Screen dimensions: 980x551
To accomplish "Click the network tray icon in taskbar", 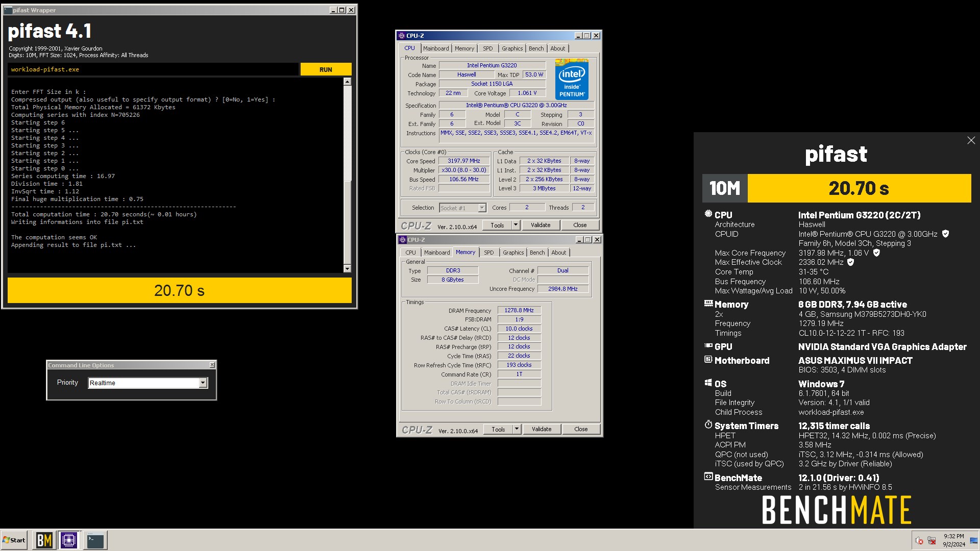I will pyautogui.click(x=932, y=540).
